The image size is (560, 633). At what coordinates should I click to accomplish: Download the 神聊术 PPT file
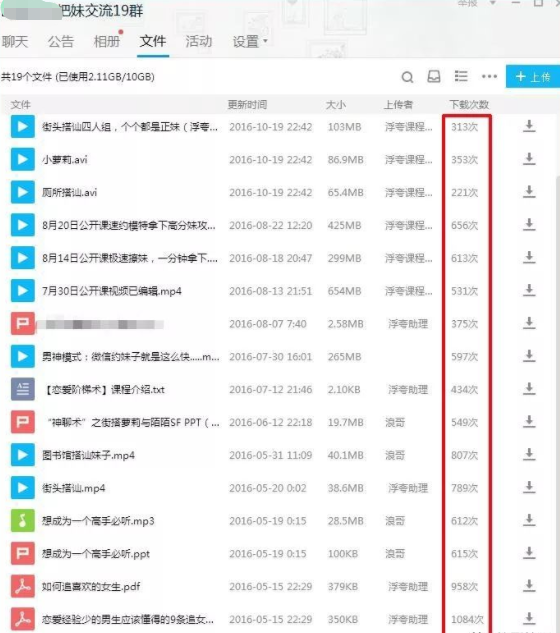[529, 422]
